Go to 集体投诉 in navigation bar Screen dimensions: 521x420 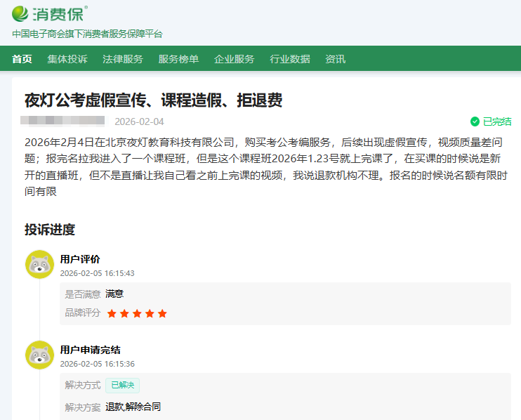tap(67, 59)
